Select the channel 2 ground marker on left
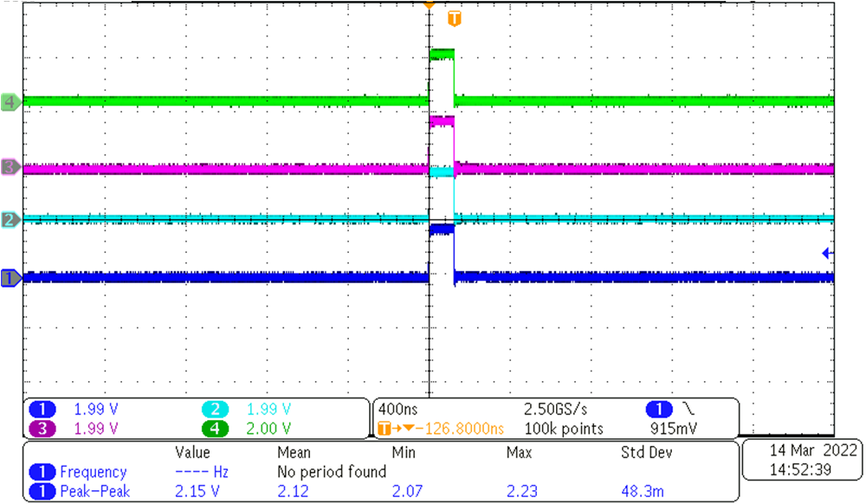 (x=8, y=219)
